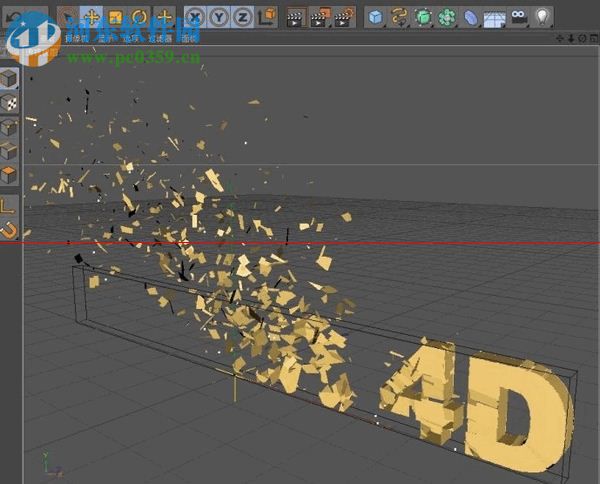The image size is (600, 484).
Task: Switch to Points mode
Action: tap(9, 127)
